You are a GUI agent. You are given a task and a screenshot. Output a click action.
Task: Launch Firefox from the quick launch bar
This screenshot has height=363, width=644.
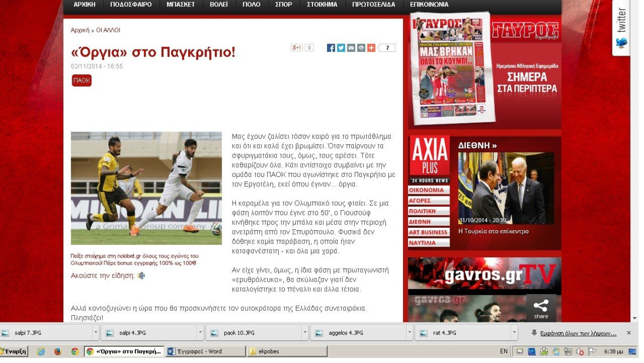click(58, 352)
